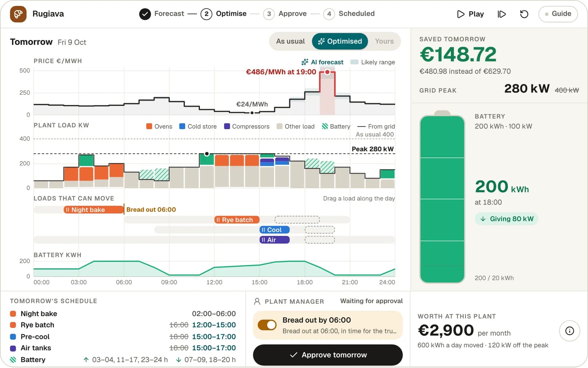The height and width of the screenshot is (368, 588).
Task: Select the Night bake load bar
Action: click(94, 210)
